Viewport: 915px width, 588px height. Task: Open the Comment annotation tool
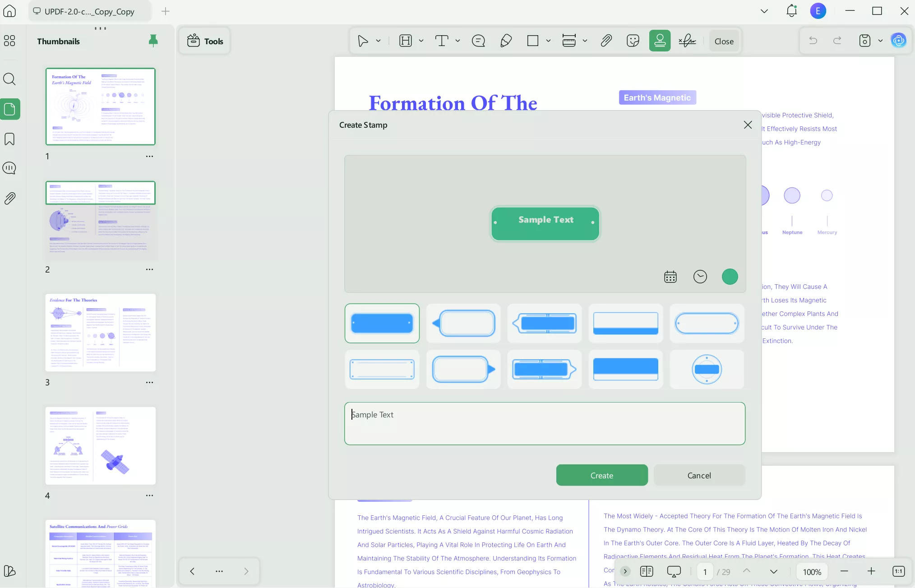pyautogui.click(x=478, y=41)
